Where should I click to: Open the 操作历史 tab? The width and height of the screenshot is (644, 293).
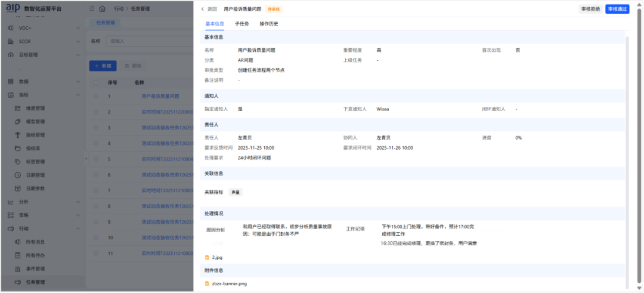pyautogui.click(x=268, y=24)
